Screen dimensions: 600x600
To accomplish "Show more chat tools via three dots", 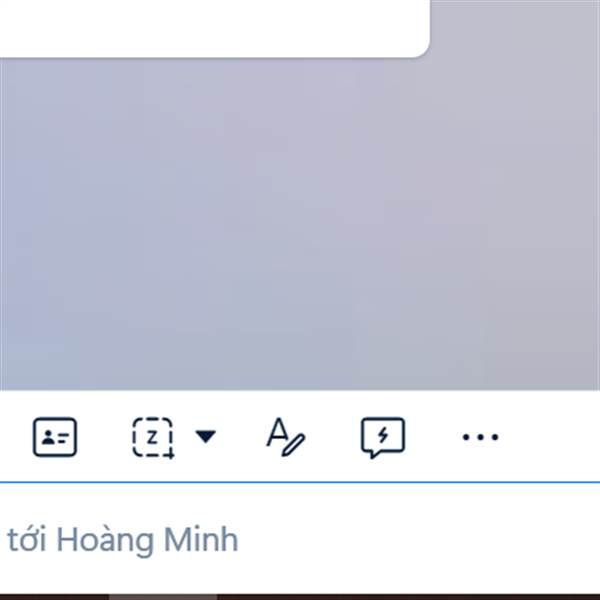I will (x=480, y=437).
